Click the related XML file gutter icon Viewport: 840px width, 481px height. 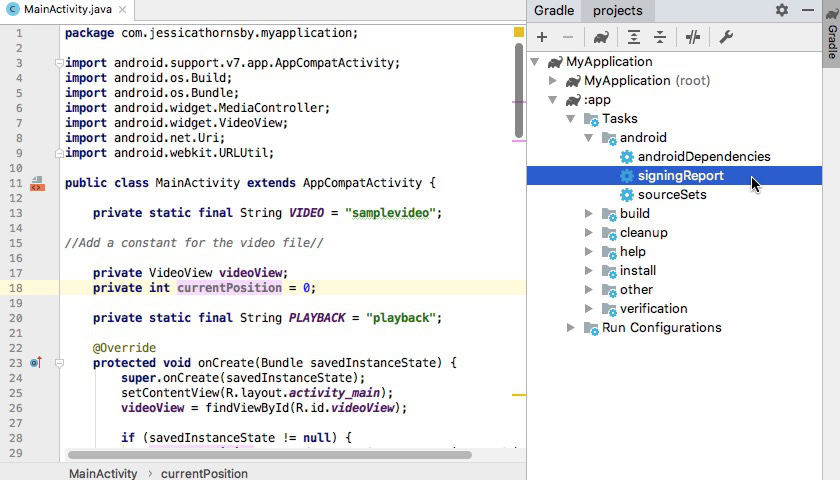37,183
